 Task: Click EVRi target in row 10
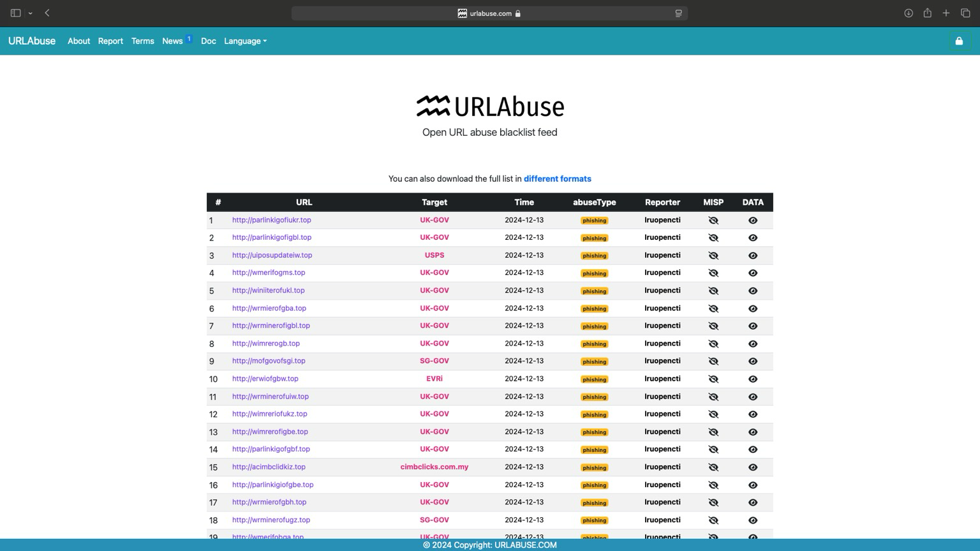pyautogui.click(x=434, y=379)
